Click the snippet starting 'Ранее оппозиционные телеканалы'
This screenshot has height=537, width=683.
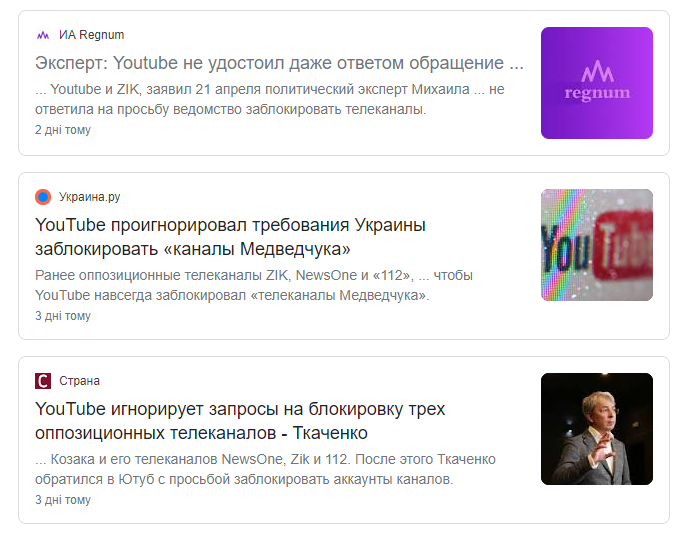254,285
